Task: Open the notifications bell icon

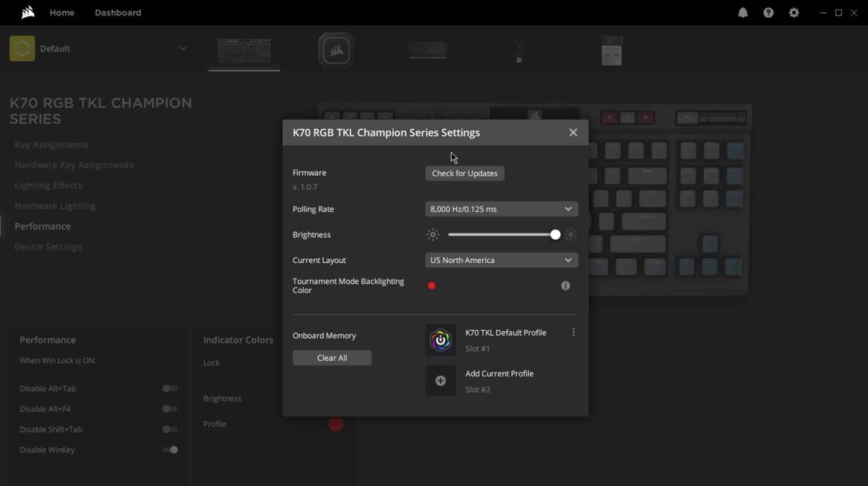Action: point(743,13)
